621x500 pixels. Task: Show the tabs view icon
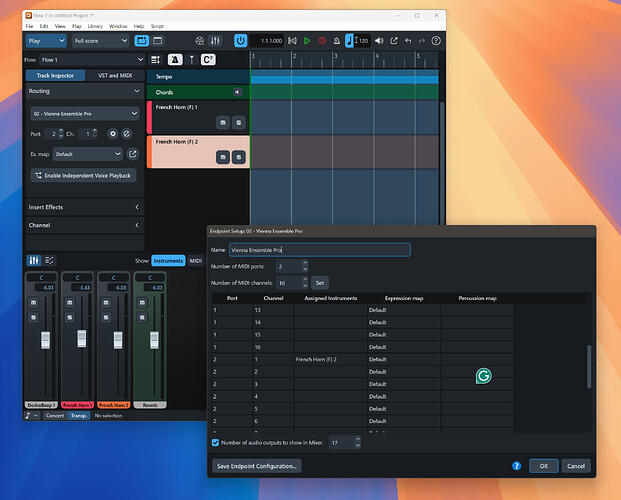[157, 41]
